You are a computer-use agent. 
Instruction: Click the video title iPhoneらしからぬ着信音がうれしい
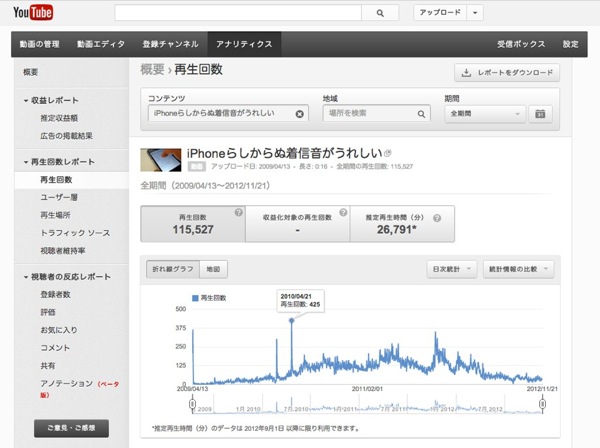[x=284, y=153]
